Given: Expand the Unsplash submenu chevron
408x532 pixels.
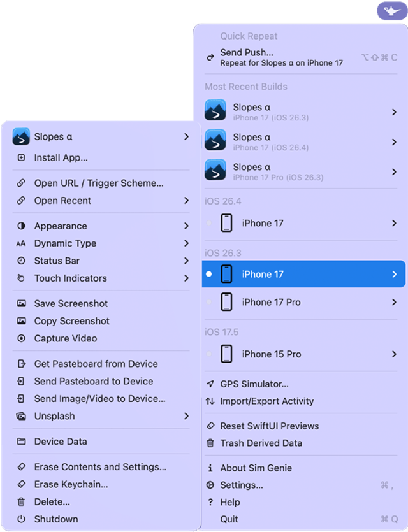Looking at the screenshot, I should pos(186,416).
